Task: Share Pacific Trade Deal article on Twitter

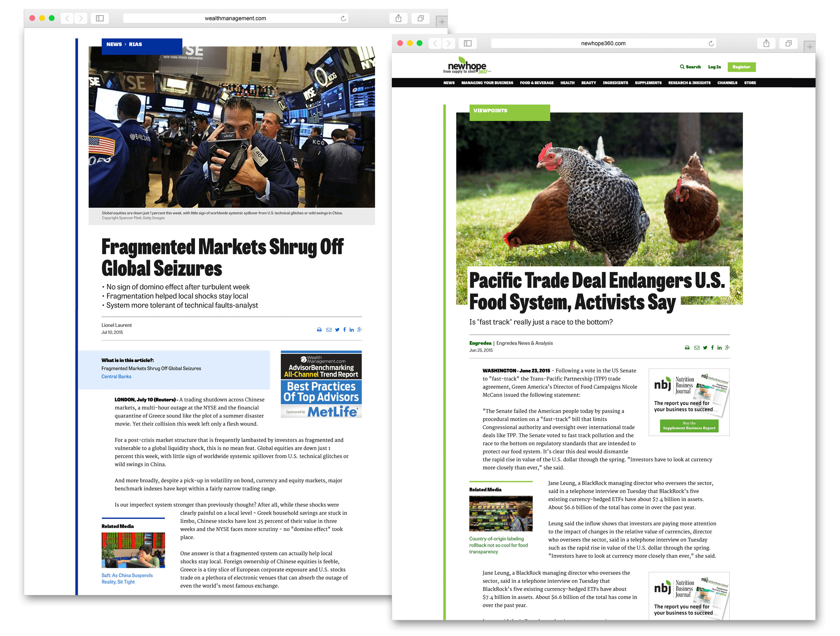Action: point(705,348)
